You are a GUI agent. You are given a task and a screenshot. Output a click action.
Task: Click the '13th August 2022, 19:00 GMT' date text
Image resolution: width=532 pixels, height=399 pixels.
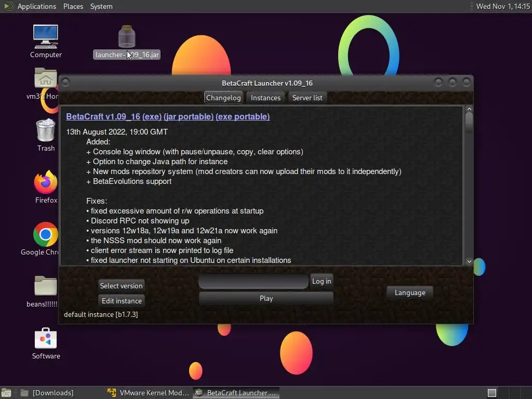pyautogui.click(x=117, y=131)
